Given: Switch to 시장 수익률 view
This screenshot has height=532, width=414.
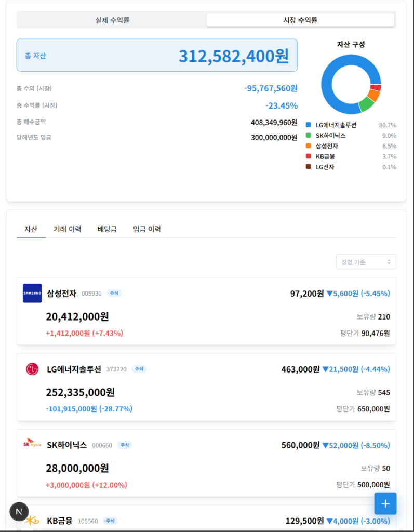Looking at the screenshot, I should coord(300,20).
